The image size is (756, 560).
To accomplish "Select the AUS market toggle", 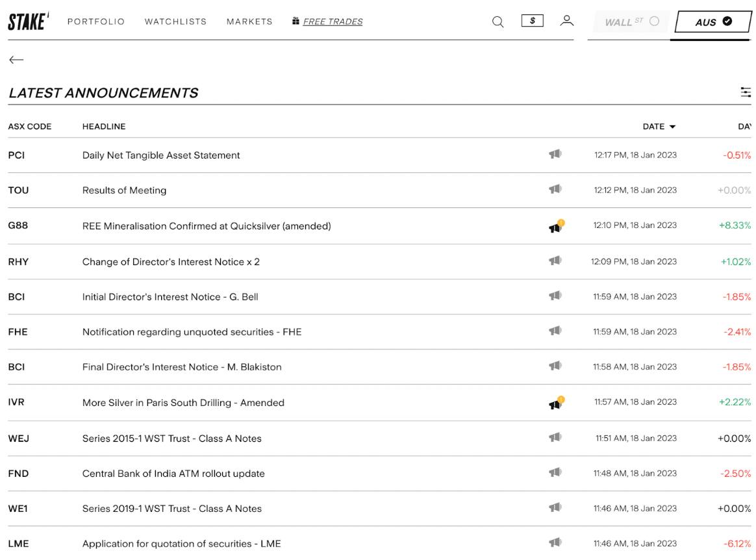I will 713,21.
